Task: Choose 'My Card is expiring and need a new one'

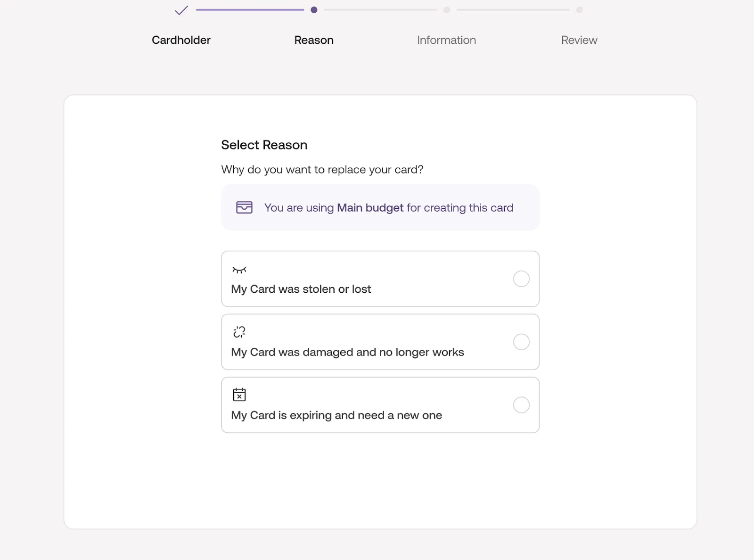Action: pos(336,415)
